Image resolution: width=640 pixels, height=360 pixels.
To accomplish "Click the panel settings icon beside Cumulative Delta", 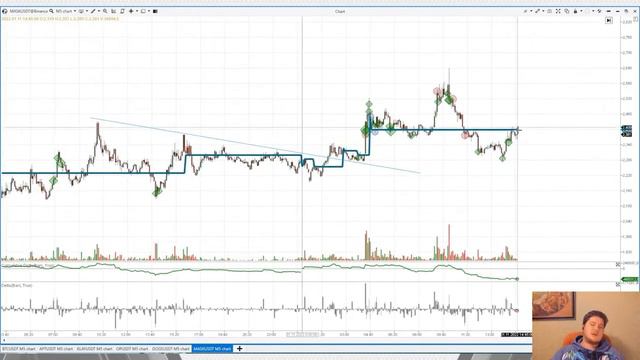I will [x=618, y=264].
